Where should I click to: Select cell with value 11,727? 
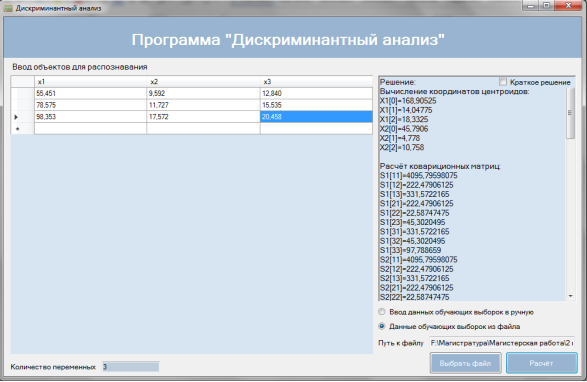coord(203,105)
